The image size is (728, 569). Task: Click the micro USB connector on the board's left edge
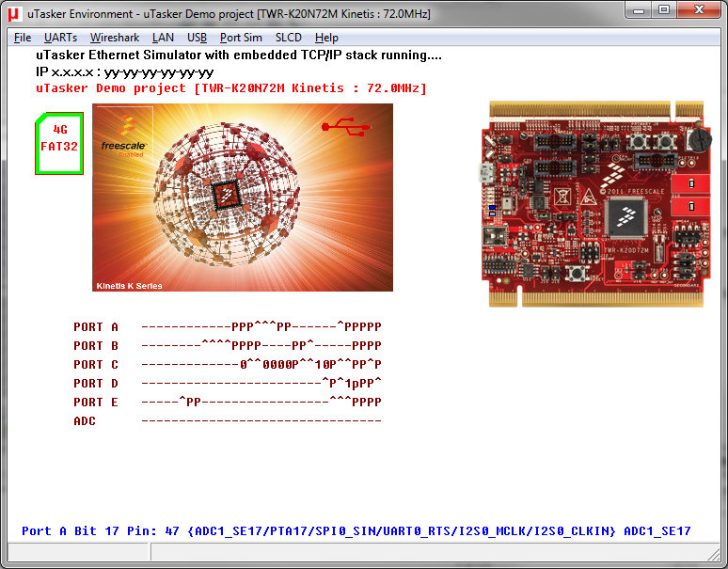pyautogui.click(x=486, y=172)
